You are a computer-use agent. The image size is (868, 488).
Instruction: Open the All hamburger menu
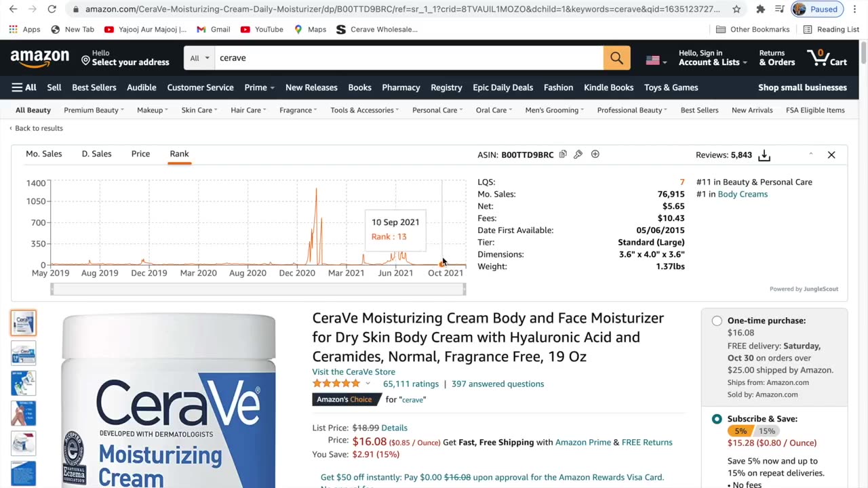click(x=24, y=87)
